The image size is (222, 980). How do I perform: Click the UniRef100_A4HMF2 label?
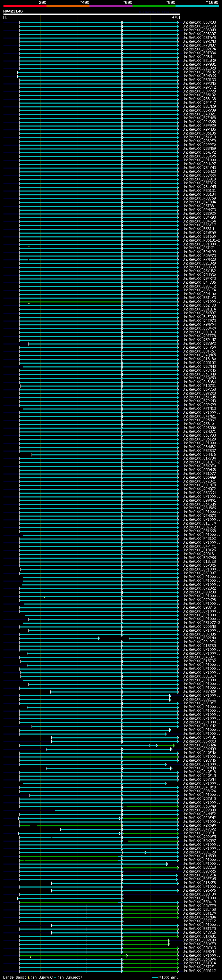pyautogui.click(x=199, y=814)
